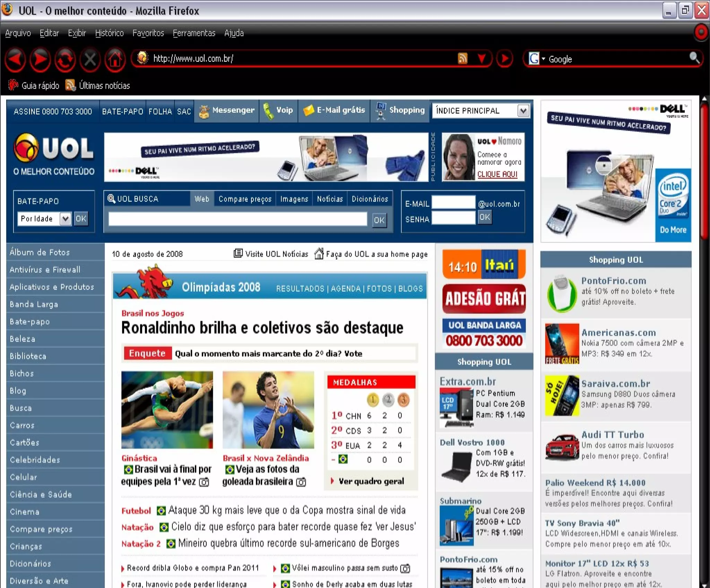Click the UOL Busca search input

(x=238, y=219)
